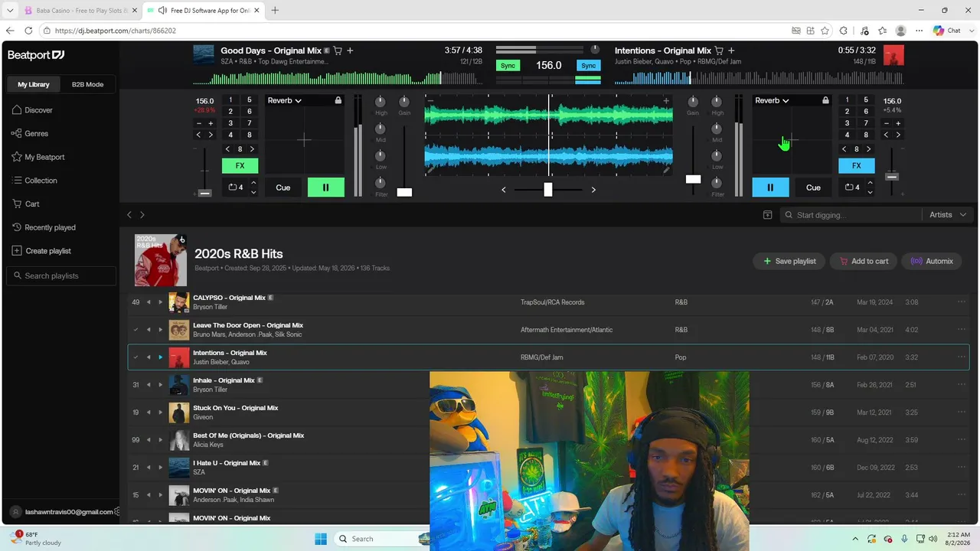The height and width of the screenshot is (551, 980).
Task: Trigger hot cue 5 on the right deck
Action: point(866,100)
